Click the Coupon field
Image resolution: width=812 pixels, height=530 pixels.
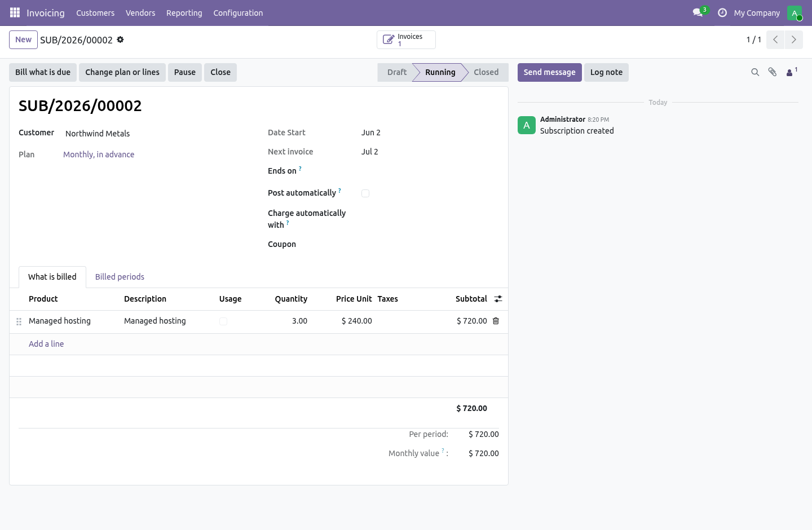430,244
